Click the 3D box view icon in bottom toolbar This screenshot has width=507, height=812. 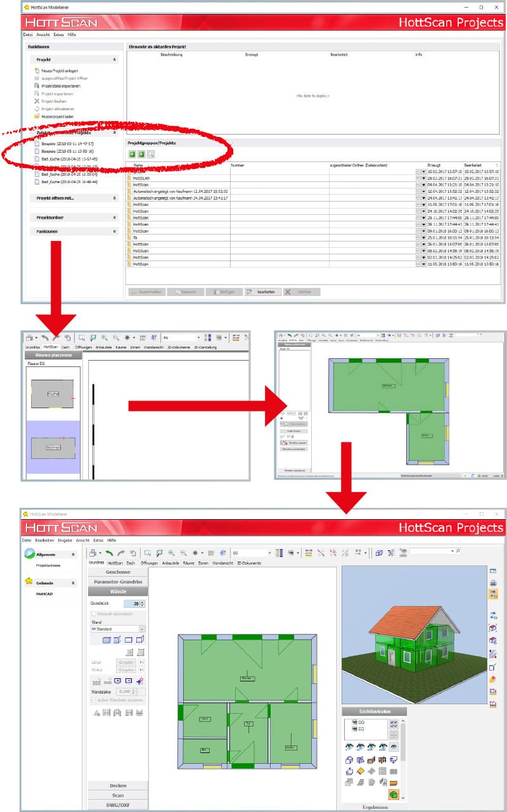pos(379,553)
